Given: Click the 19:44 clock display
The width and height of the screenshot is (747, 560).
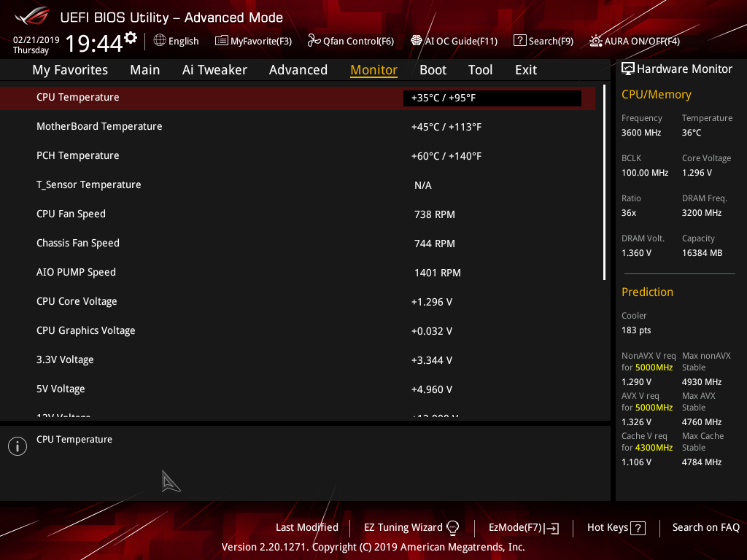Looking at the screenshot, I should pyautogui.click(x=94, y=43).
